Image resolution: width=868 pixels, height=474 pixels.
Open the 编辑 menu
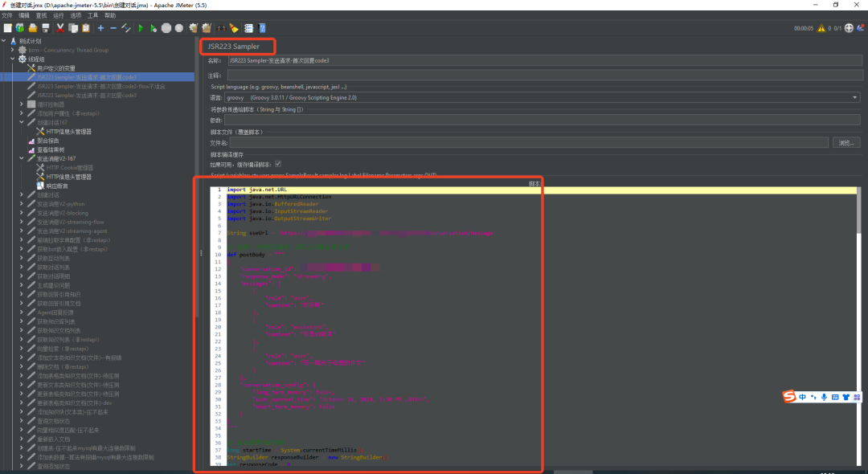coord(24,15)
